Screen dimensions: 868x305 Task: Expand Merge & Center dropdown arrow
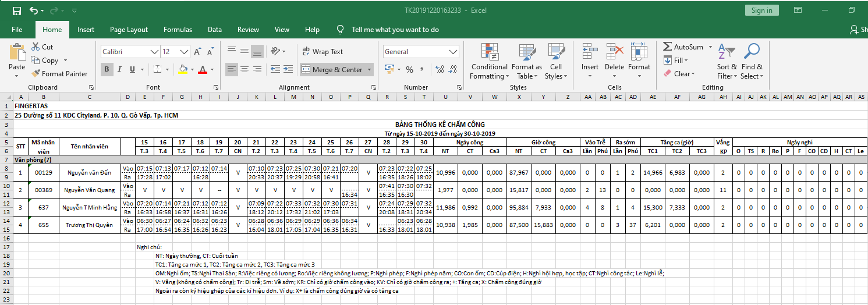[x=370, y=70]
